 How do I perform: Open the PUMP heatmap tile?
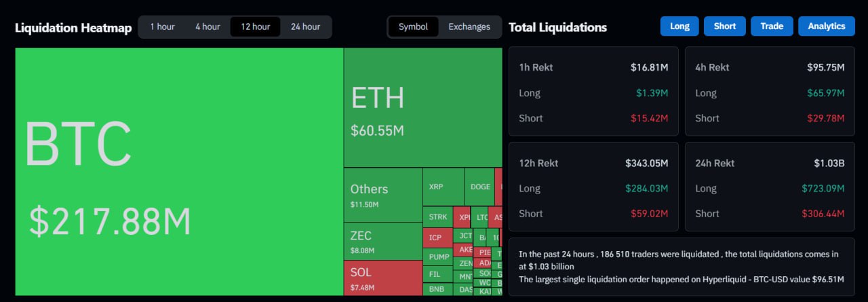pyautogui.click(x=439, y=257)
